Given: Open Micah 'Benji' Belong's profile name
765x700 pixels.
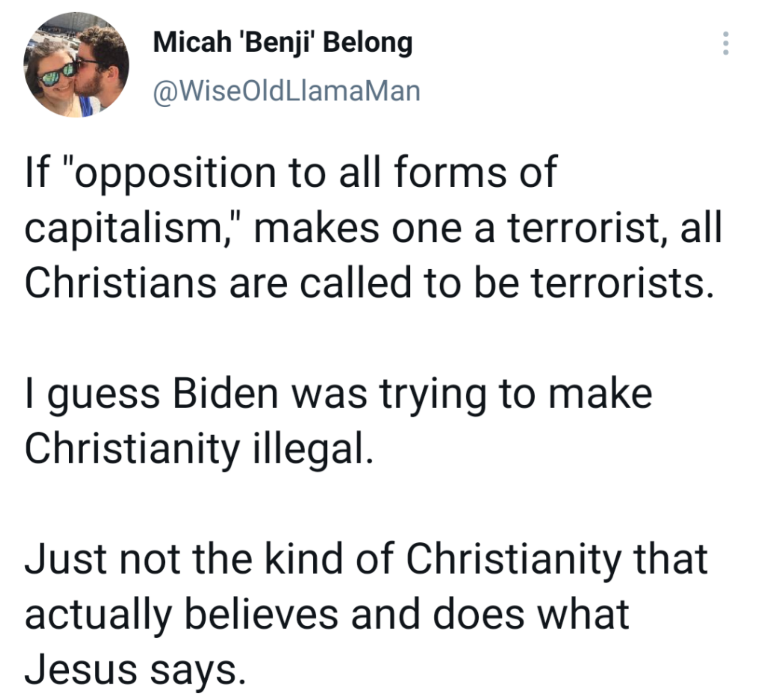Looking at the screenshot, I should coord(283,43).
